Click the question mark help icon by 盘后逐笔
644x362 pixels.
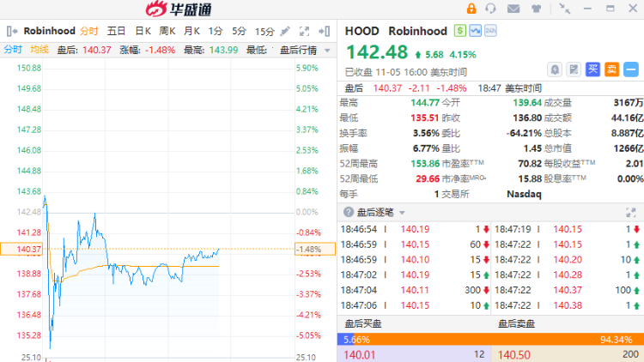pyautogui.click(x=349, y=212)
